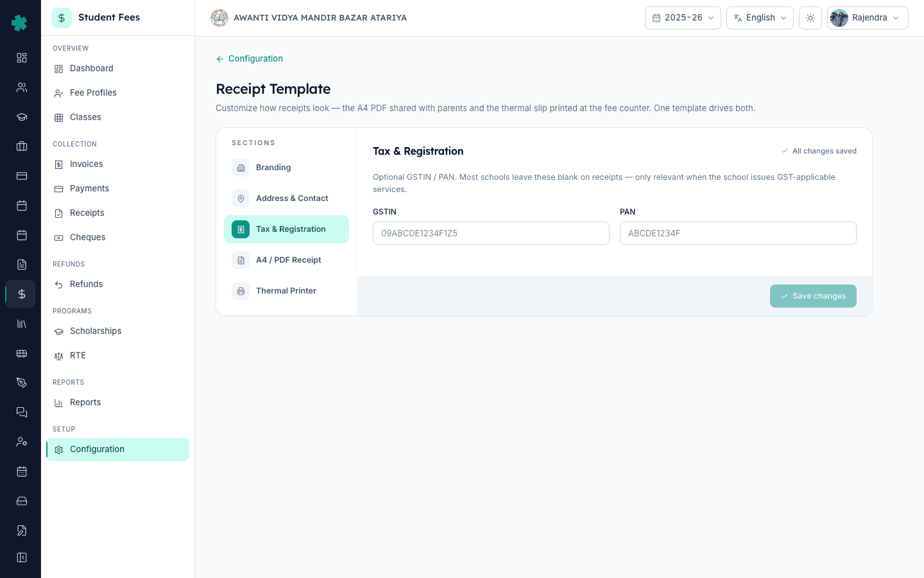The image size is (924, 578).
Task: Switch to the Address & Contact section
Action: 286,198
